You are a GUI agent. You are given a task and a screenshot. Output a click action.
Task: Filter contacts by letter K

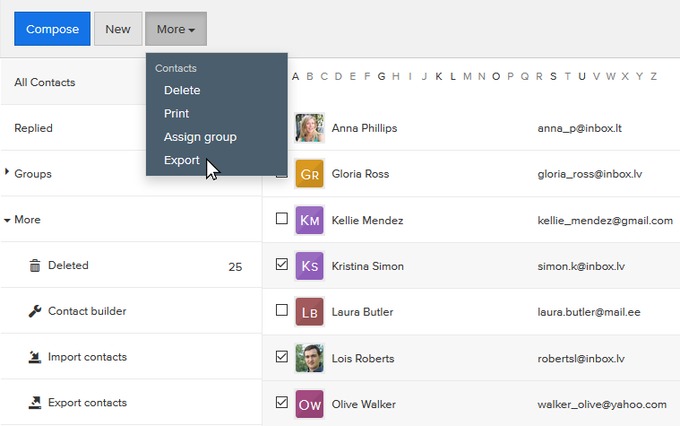pyautogui.click(x=439, y=77)
